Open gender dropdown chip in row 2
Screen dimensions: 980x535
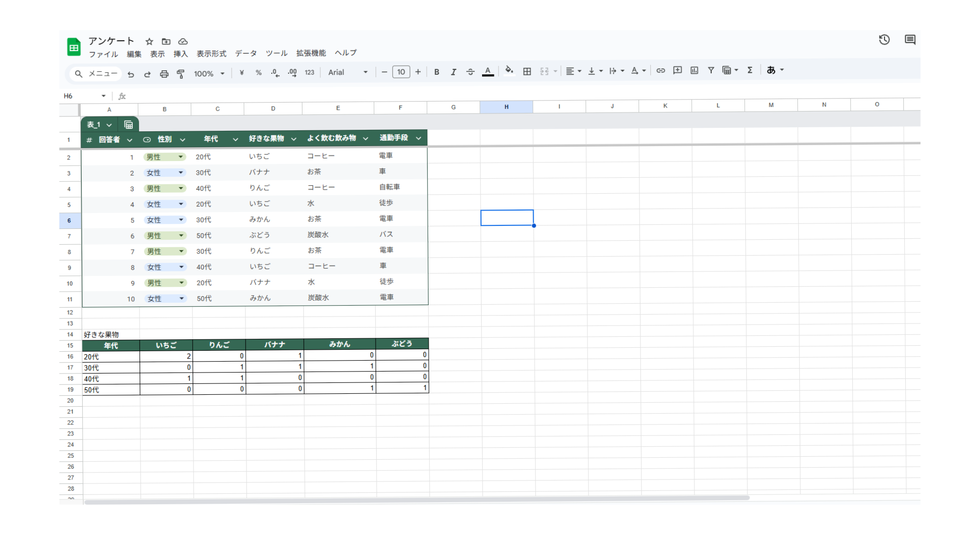(x=165, y=157)
